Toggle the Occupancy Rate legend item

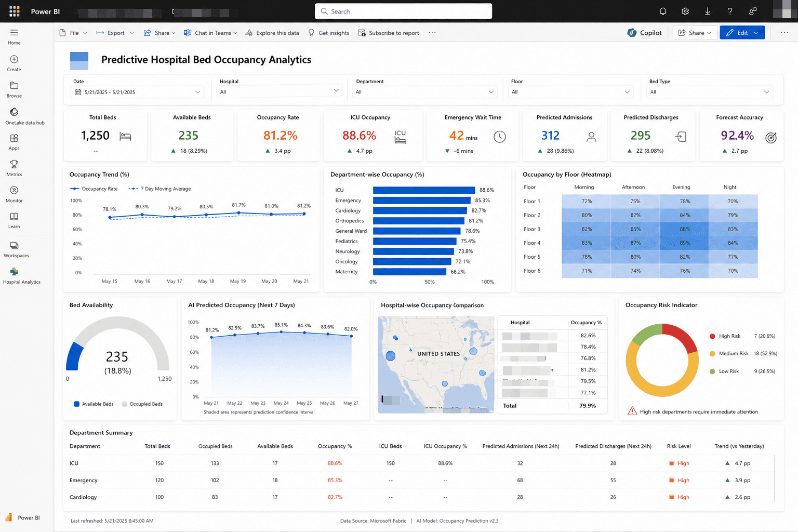[94, 189]
